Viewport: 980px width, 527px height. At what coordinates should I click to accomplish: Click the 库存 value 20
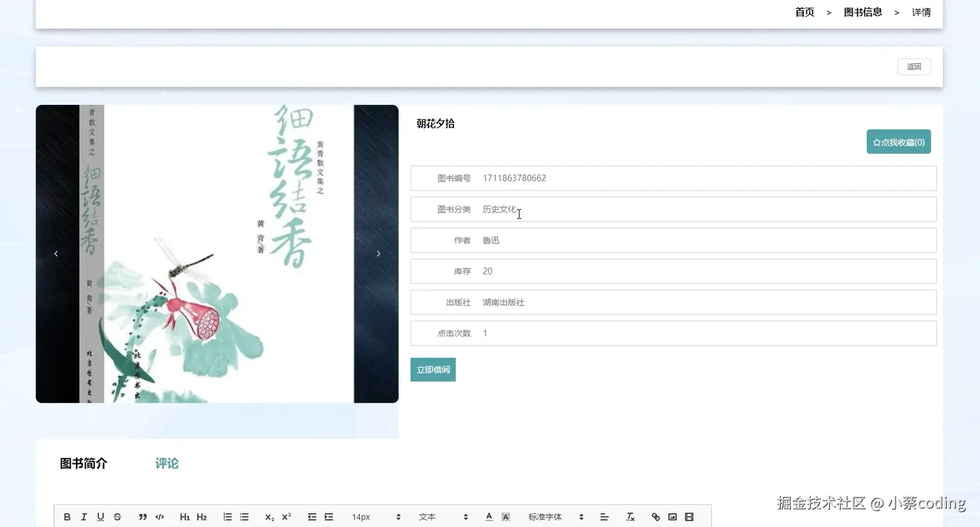pos(487,272)
